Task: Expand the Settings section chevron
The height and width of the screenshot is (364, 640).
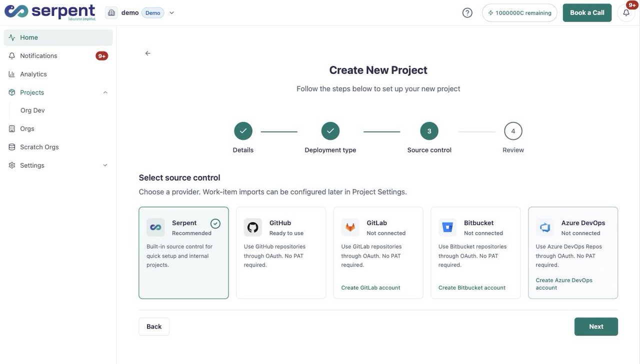Action: point(105,165)
